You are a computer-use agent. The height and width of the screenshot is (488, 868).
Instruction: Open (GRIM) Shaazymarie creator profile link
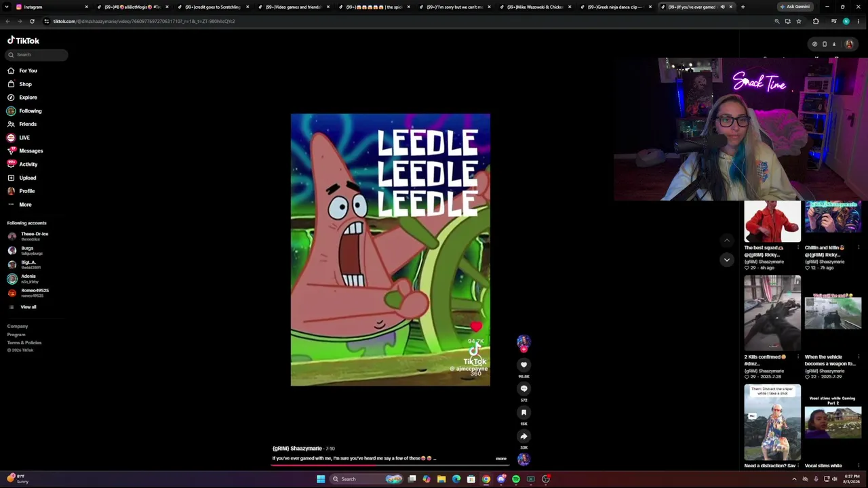click(x=297, y=449)
